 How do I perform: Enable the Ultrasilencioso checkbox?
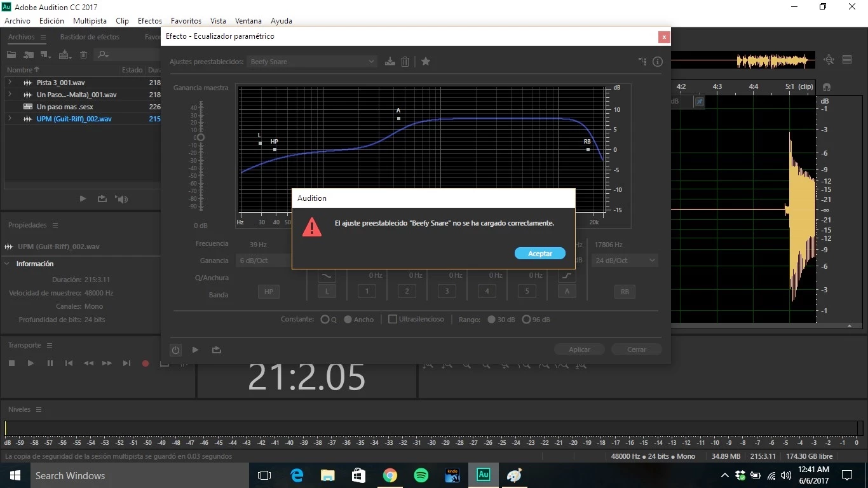(x=393, y=319)
